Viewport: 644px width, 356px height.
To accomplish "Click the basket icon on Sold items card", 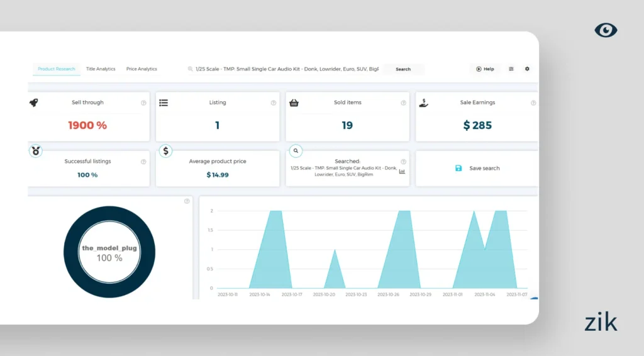I will [294, 103].
